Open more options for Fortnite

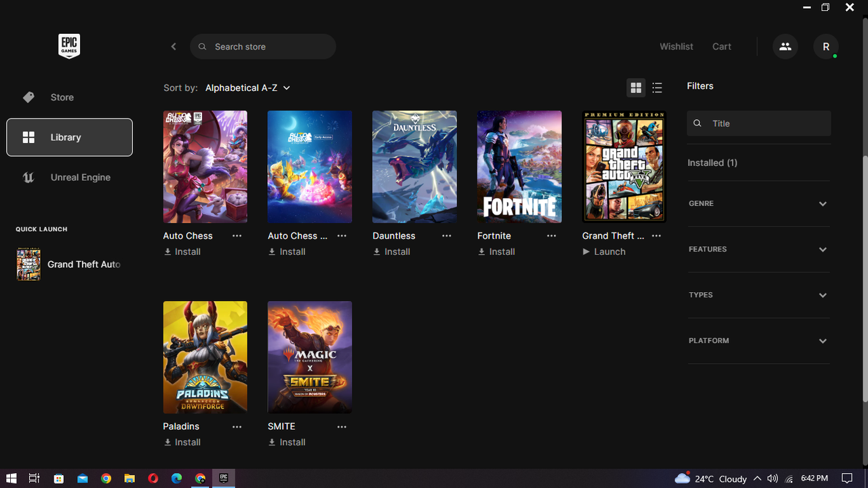click(551, 236)
